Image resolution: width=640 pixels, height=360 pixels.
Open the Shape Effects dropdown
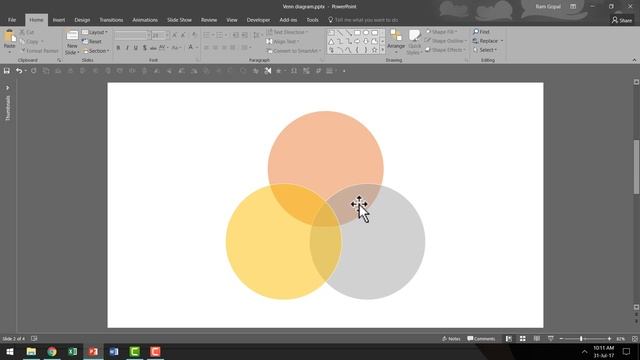pos(445,50)
